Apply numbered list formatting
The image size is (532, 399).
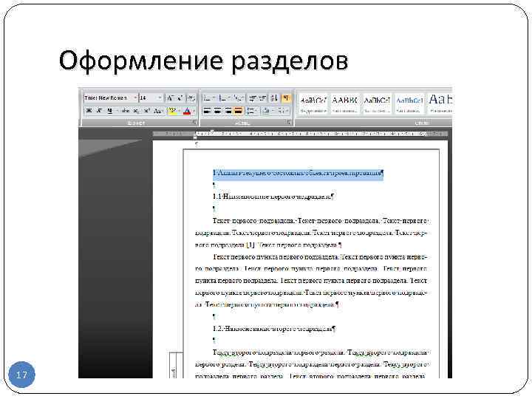tap(223, 98)
